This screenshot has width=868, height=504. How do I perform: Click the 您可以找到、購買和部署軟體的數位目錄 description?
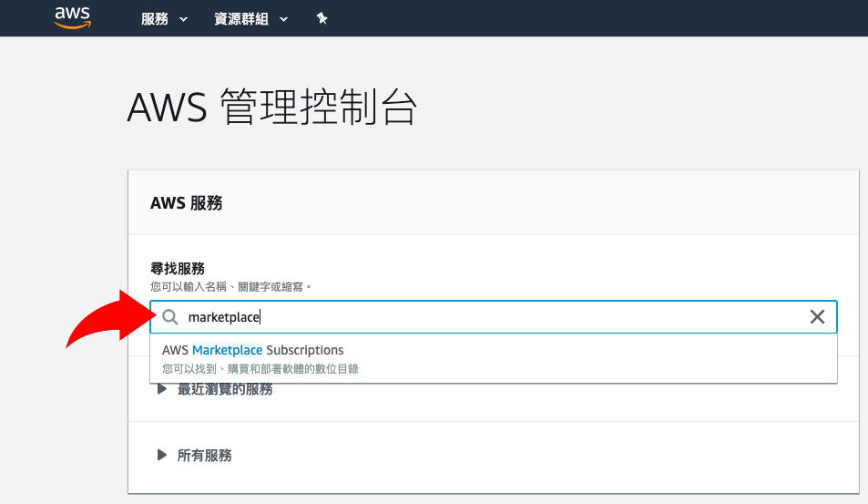point(260,369)
